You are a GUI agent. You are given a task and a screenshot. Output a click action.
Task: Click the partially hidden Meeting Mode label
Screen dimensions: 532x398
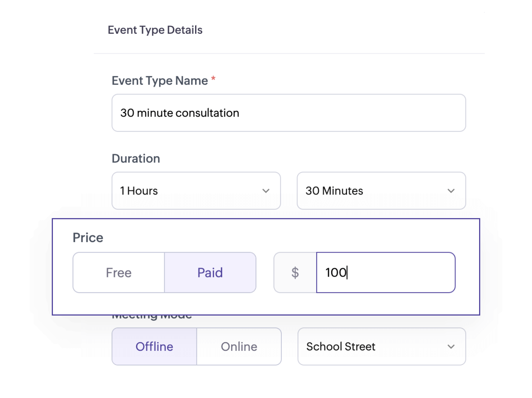(152, 317)
